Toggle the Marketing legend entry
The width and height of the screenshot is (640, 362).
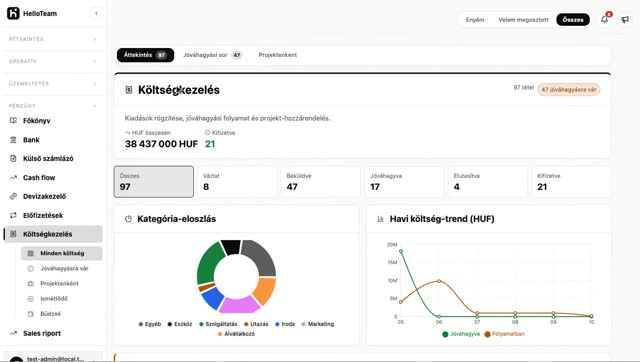(x=318, y=324)
